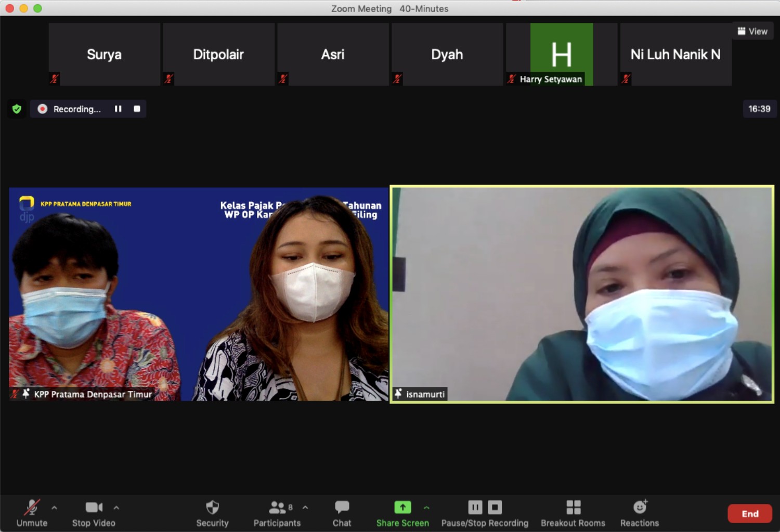Open the View layout menu
The height and width of the screenshot is (532, 780).
coord(752,31)
